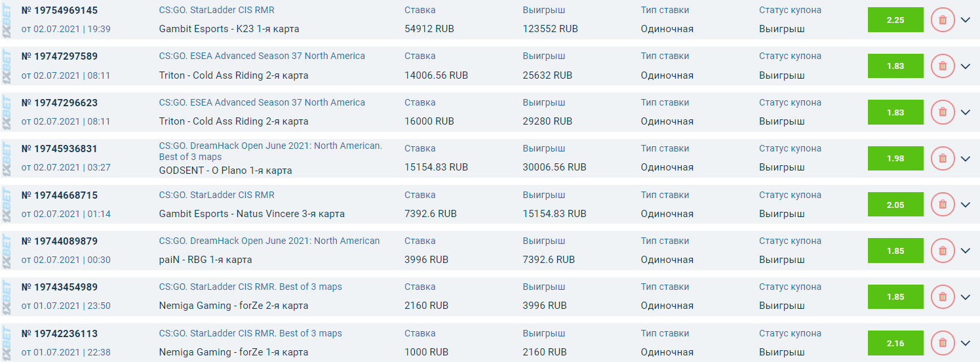980x362 pixels.
Task: Trash the Gambit - Natus Vincere bet
Action: pos(943,205)
